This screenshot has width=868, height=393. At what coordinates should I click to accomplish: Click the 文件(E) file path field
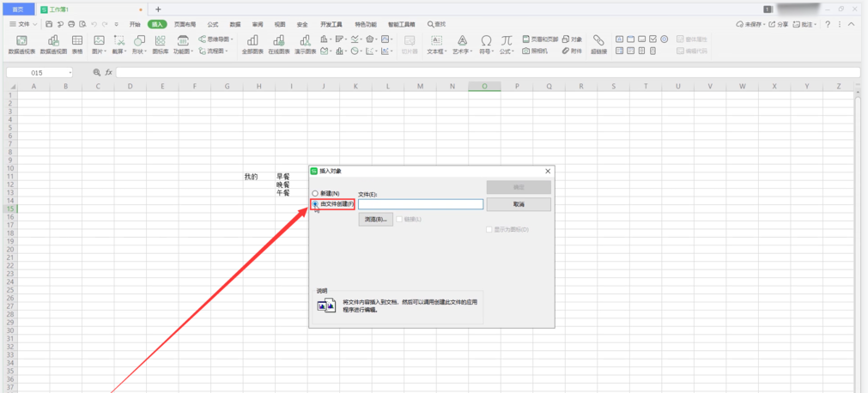pyautogui.click(x=421, y=204)
